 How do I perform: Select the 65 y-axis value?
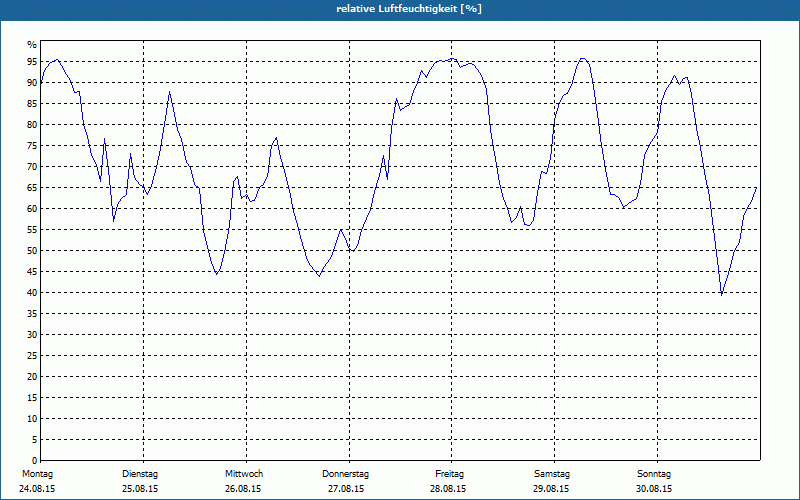click(32, 188)
